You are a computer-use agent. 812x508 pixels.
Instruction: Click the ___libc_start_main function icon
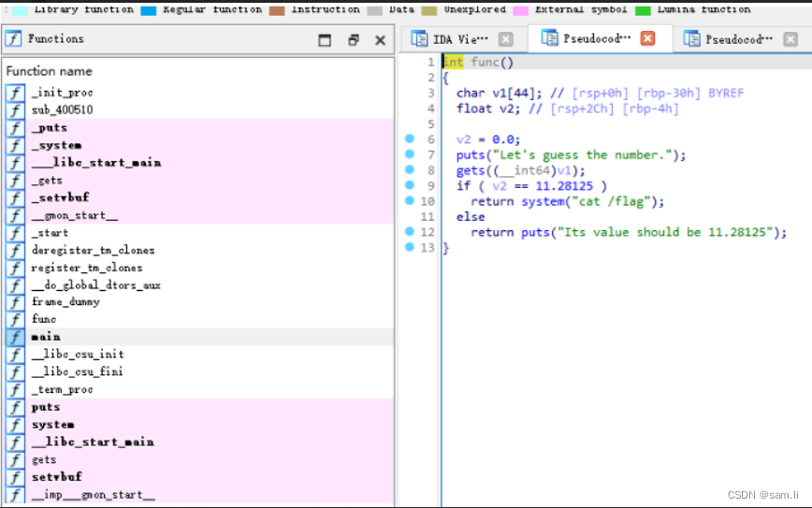pos(16,163)
